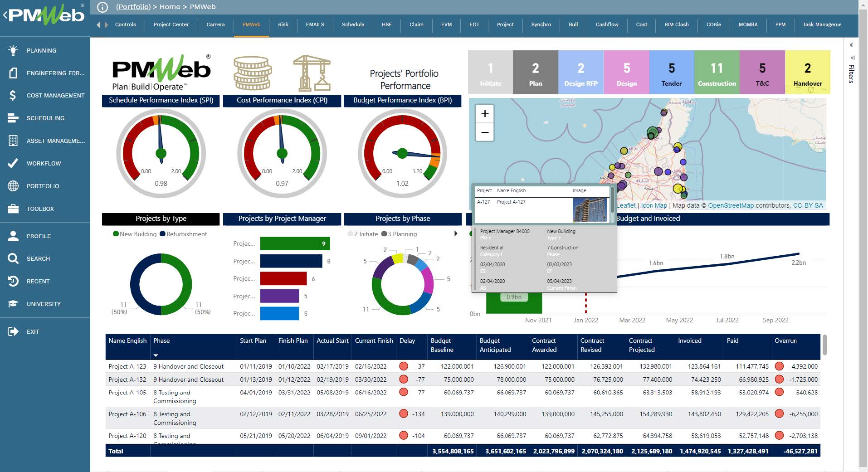Toggle the 3 Planning legend in Projects by Phase
The image size is (868, 472).
click(401, 234)
